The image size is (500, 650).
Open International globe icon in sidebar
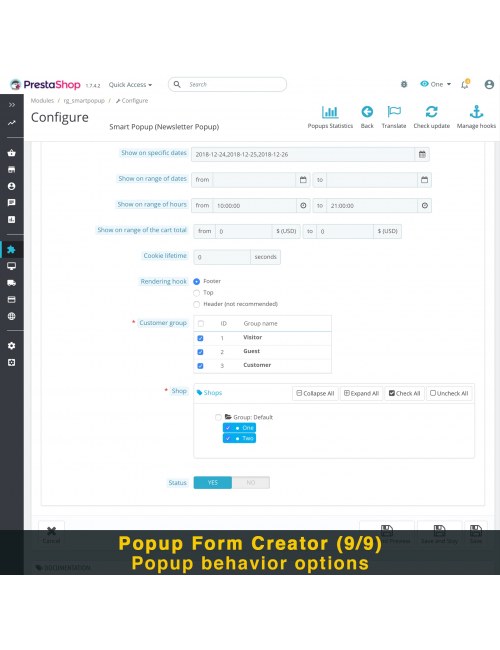tap(12, 316)
